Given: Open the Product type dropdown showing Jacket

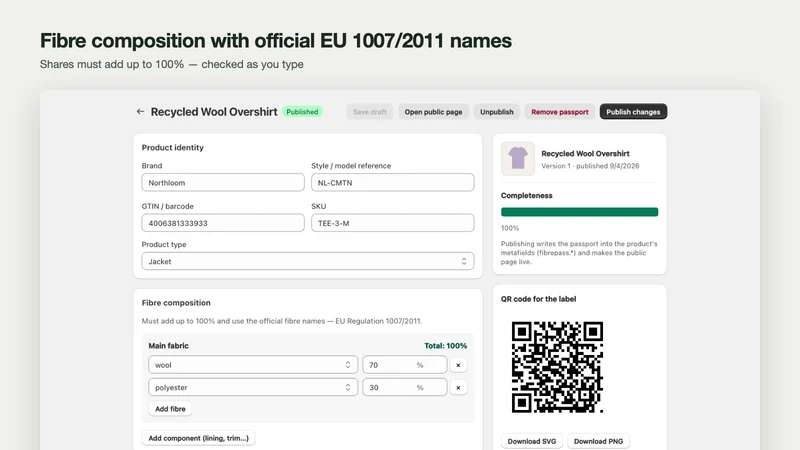Looking at the screenshot, I should click(308, 261).
